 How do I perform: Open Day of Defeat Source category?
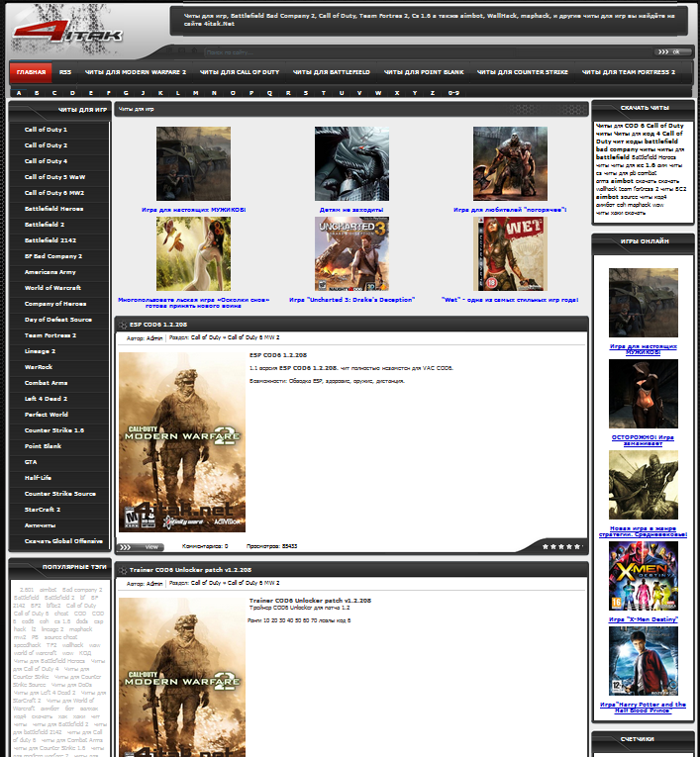[x=58, y=320]
